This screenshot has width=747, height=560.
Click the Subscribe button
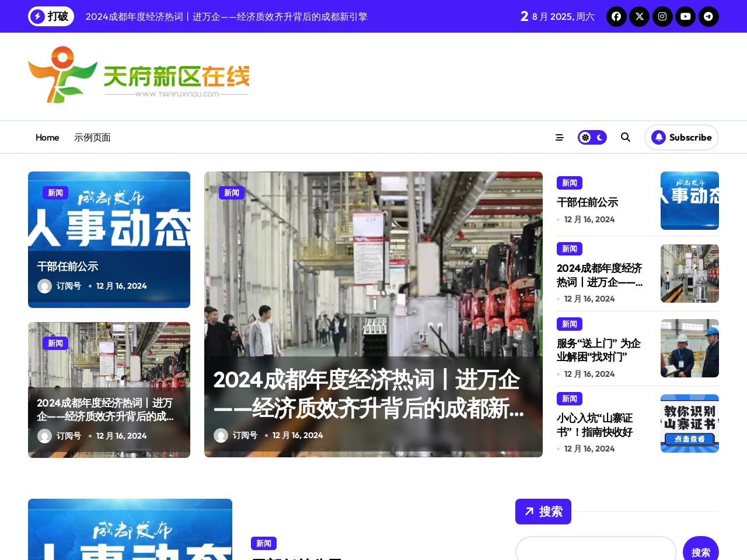(682, 137)
